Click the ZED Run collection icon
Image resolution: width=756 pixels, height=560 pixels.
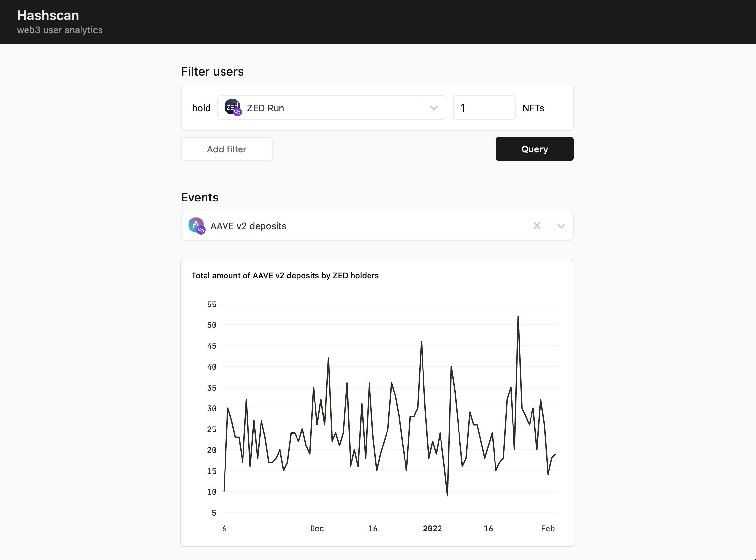pos(233,108)
